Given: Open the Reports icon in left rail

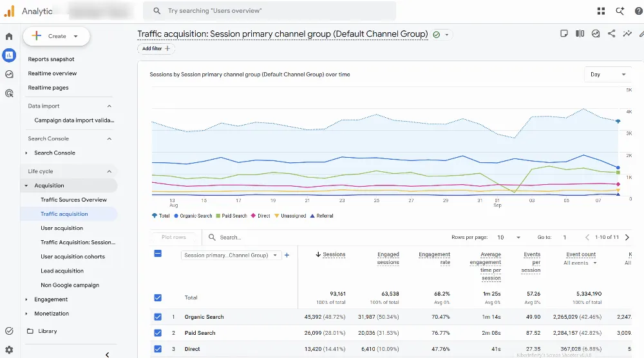Looking at the screenshot, I should pyautogui.click(x=9, y=55).
